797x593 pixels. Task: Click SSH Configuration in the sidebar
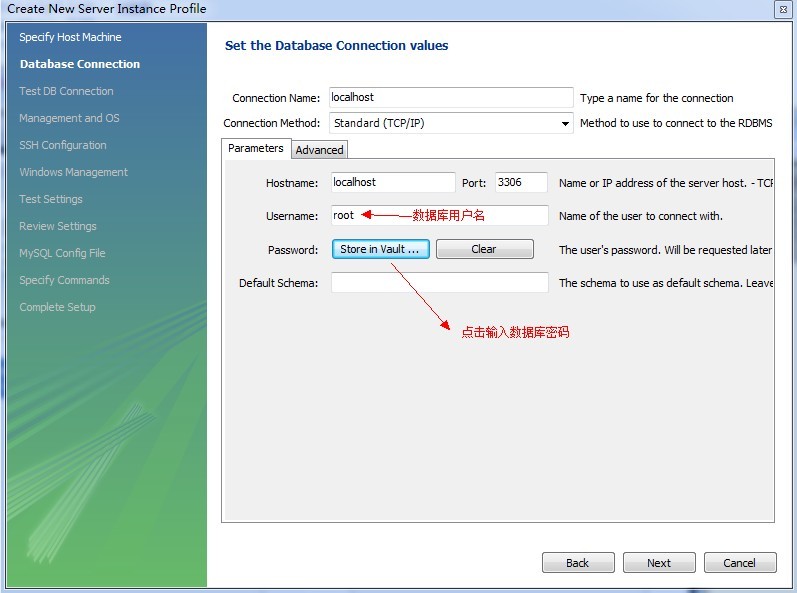point(63,145)
